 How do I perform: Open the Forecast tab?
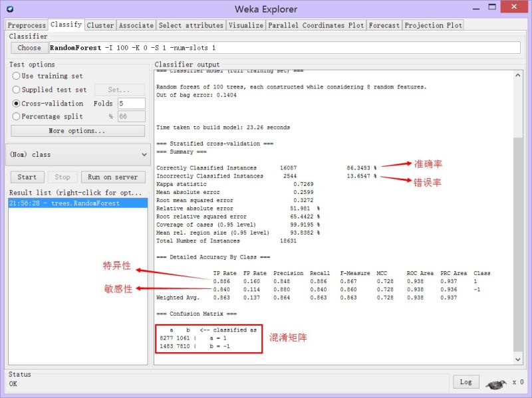tap(384, 25)
